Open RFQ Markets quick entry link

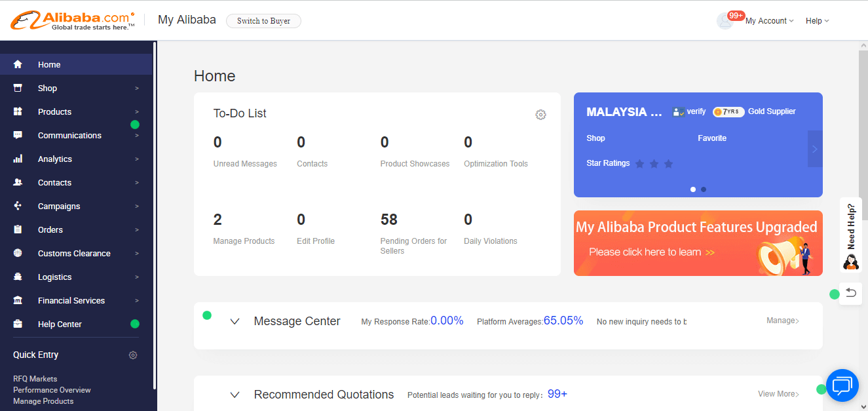(35, 379)
